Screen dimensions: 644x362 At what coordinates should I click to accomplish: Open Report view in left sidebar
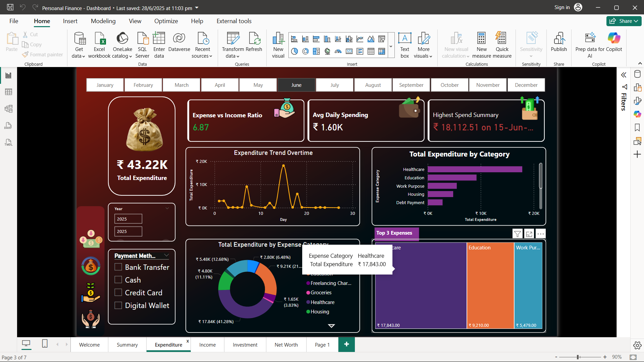click(8, 75)
